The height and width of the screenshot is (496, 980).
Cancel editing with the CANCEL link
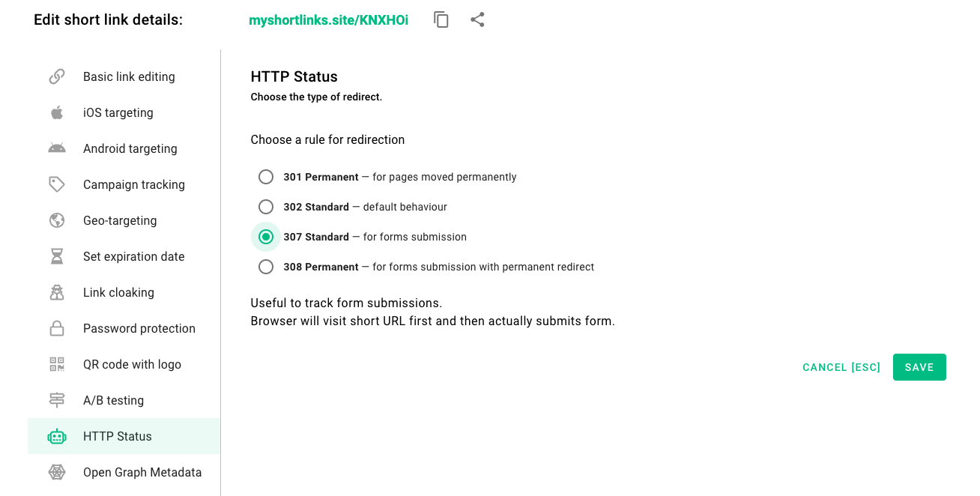click(841, 367)
